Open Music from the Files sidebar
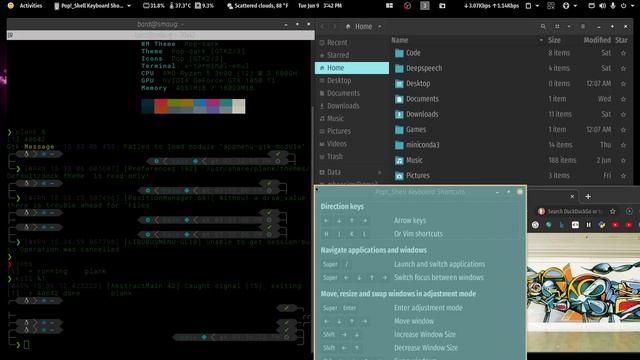 click(x=352, y=118)
